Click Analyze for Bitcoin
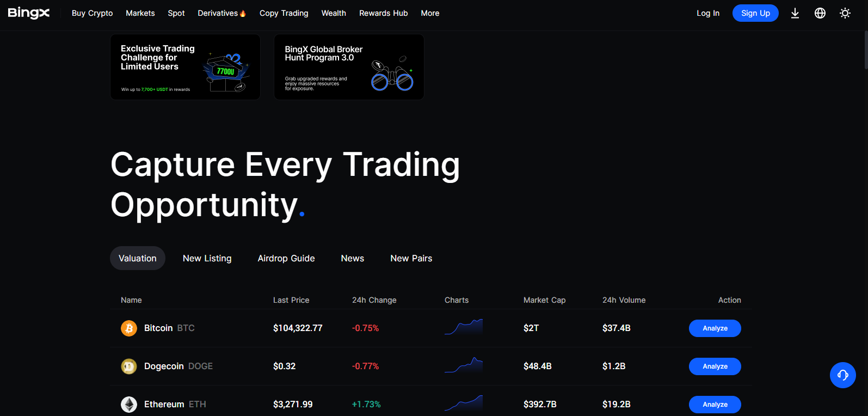The width and height of the screenshot is (868, 416). point(715,328)
